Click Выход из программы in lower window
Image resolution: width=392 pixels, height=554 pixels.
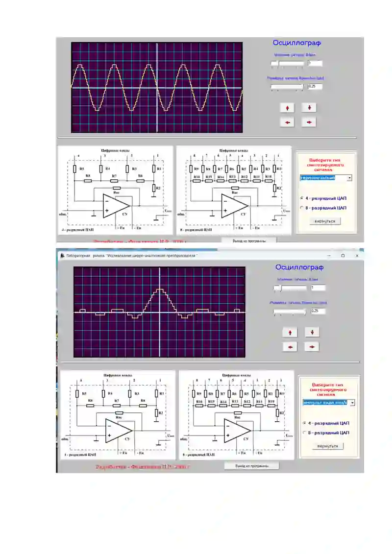(252, 466)
